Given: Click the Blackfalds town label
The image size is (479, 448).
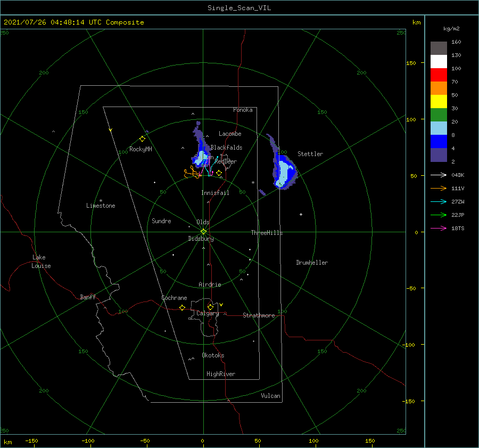Looking at the screenshot, I should [226, 148].
